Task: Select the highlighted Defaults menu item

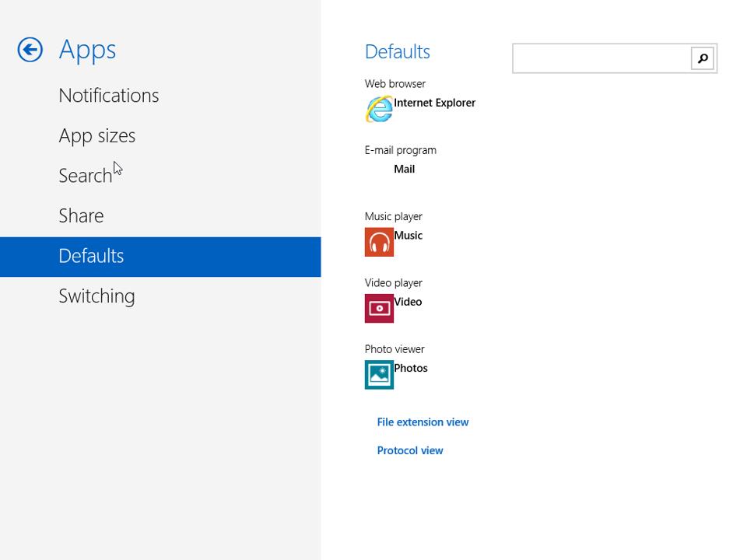Action: point(160,257)
